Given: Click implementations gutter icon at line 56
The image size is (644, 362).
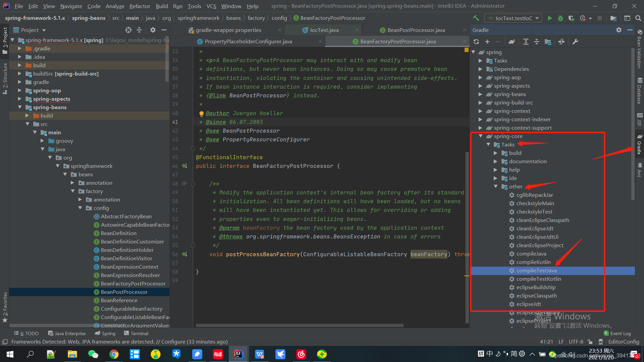Looking at the screenshot, I should point(184,254).
